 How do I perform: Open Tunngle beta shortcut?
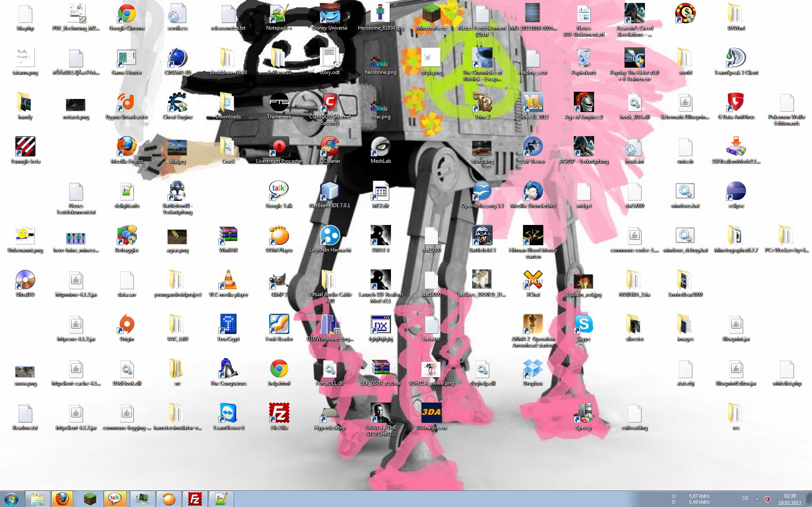[25, 151]
